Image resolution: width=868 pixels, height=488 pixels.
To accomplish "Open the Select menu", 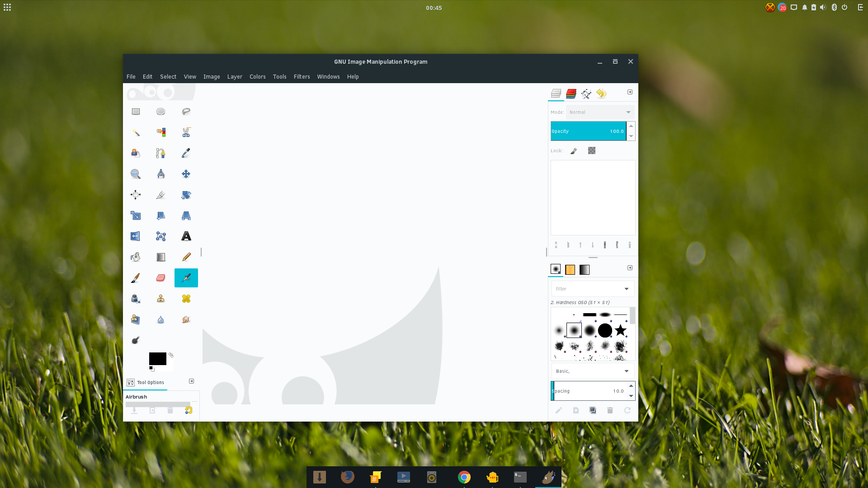I will (168, 77).
